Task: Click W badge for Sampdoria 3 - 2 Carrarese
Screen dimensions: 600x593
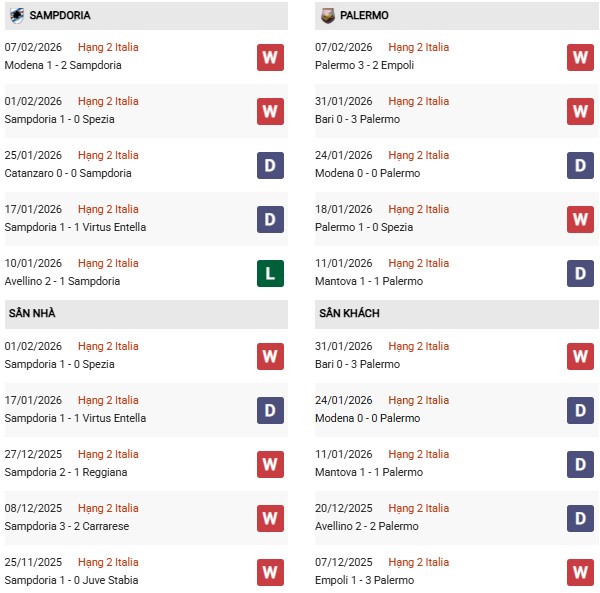Action: pyautogui.click(x=270, y=518)
